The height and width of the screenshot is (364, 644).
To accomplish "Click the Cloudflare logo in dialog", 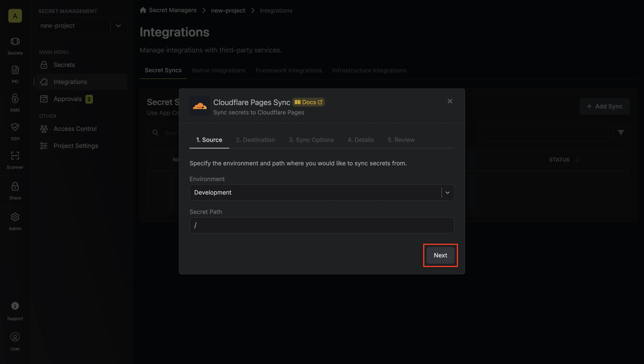I will [200, 106].
